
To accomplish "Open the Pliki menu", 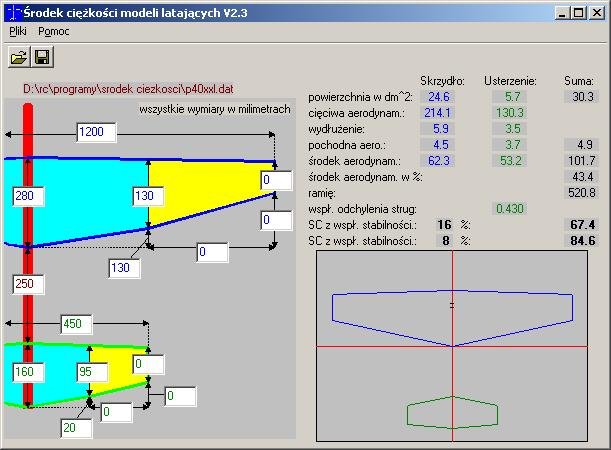I will tap(18, 31).
